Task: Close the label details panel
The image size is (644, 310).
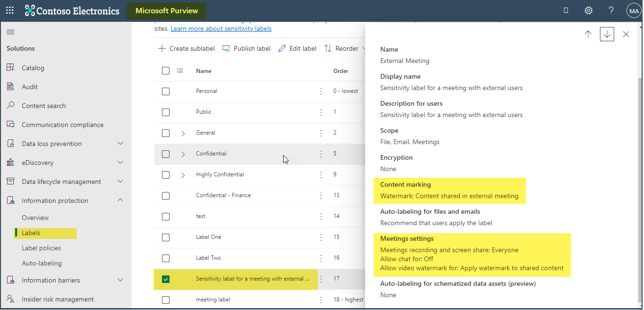Action: pos(626,34)
